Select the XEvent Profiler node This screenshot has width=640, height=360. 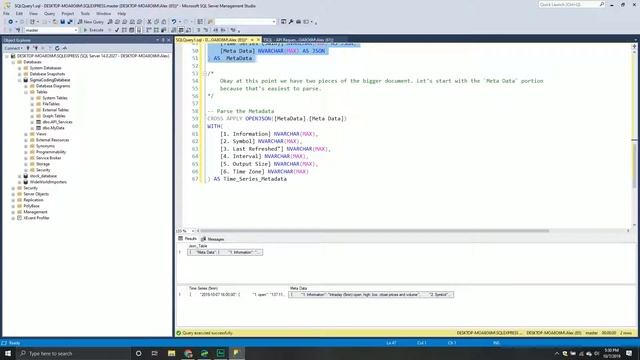coord(36,218)
